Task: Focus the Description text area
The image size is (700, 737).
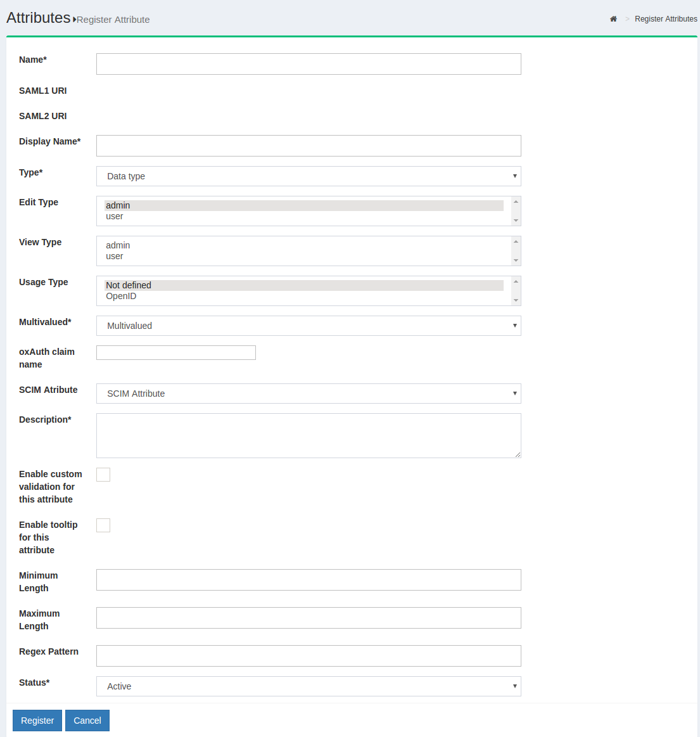Action: [x=309, y=435]
